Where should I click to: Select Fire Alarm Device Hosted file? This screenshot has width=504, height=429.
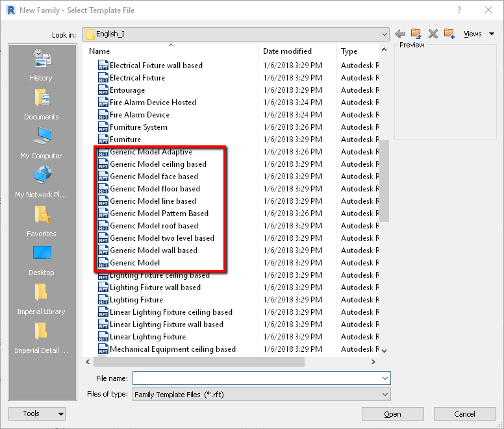tap(153, 103)
